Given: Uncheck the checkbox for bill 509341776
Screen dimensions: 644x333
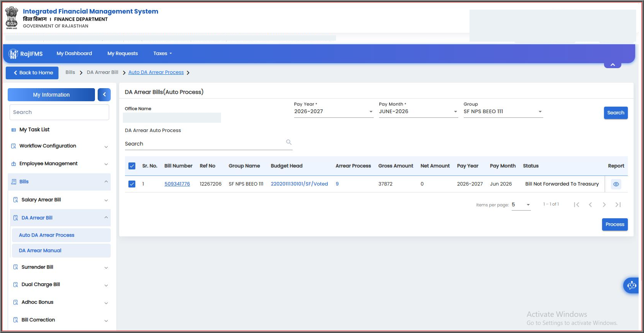Looking at the screenshot, I should 132,184.
